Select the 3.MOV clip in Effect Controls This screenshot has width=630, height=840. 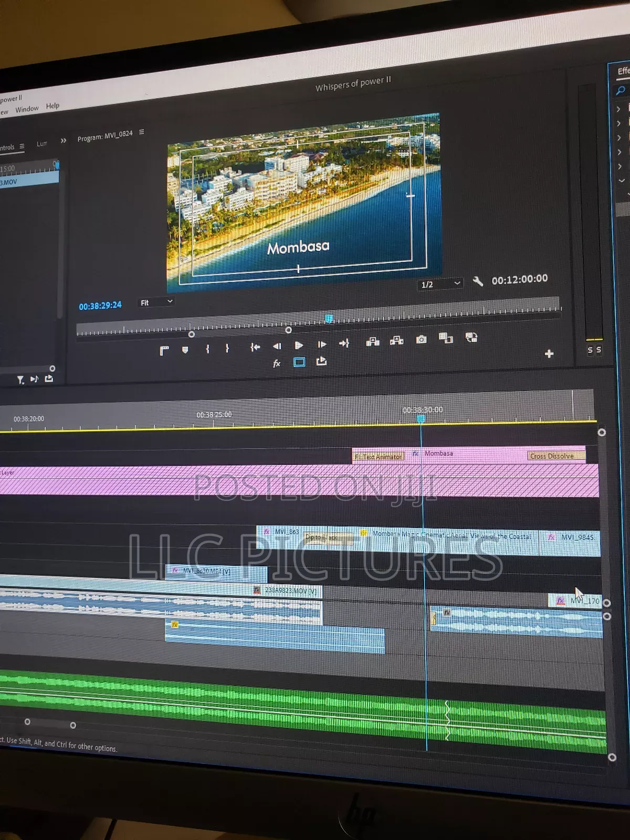(x=29, y=181)
